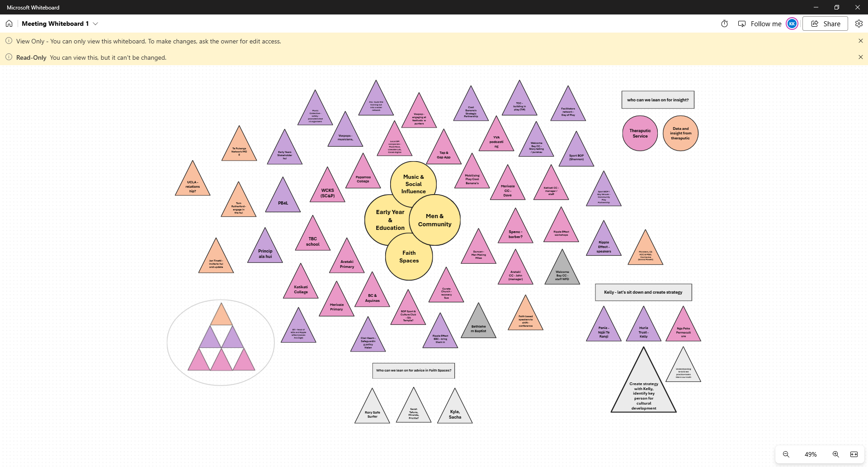Viewport: 868px width, 467px height.
Task: Zoom in on the whiteboard canvas
Action: (x=836, y=454)
